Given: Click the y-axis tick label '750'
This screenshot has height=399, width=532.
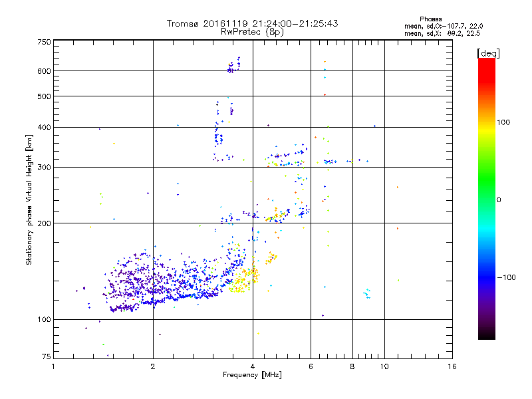Looking at the screenshot, I should [x=44, y=42].
